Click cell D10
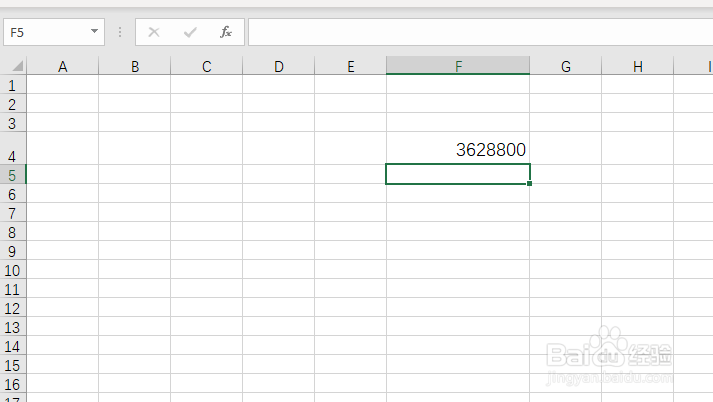The image size is (713, 402). point(279,270)
